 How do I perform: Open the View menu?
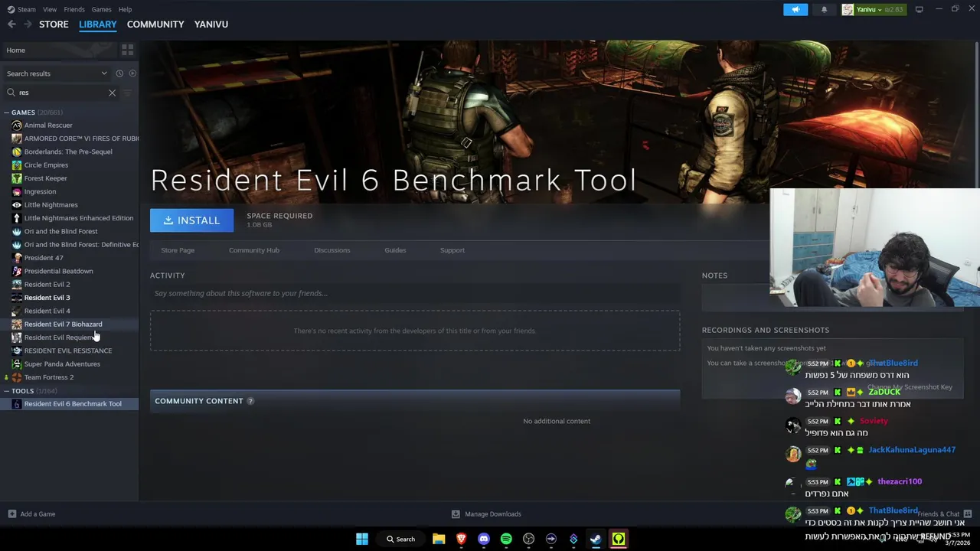pos(50,9)
